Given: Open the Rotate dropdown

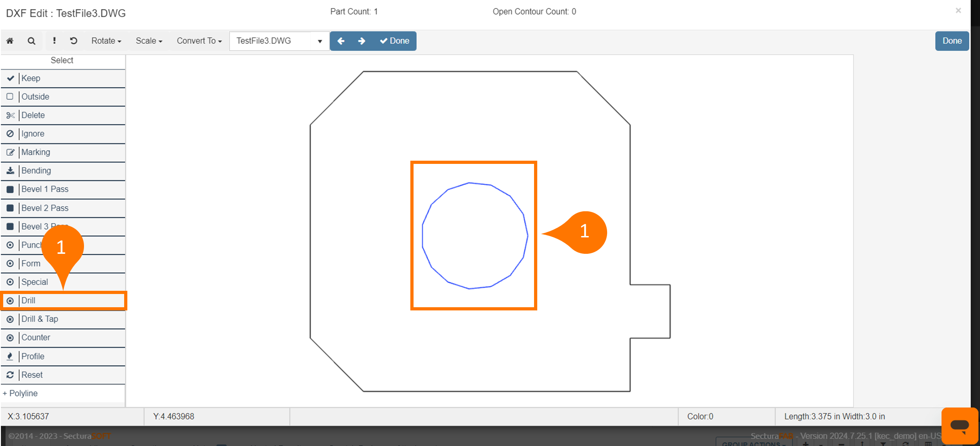Looking at the screenshot, I should 106,41.
